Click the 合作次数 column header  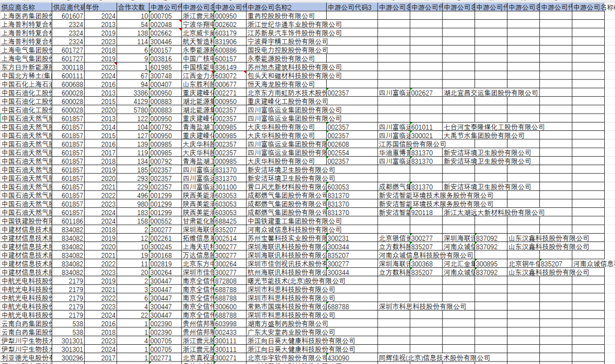132,6
